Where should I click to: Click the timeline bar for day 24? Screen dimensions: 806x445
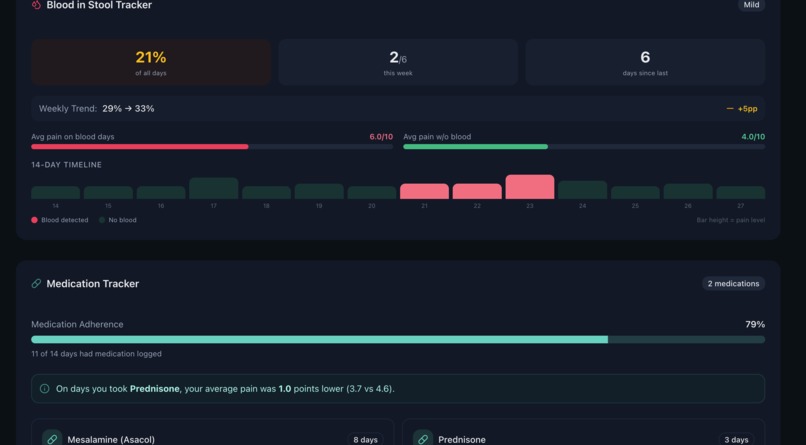tap(582, 190)
